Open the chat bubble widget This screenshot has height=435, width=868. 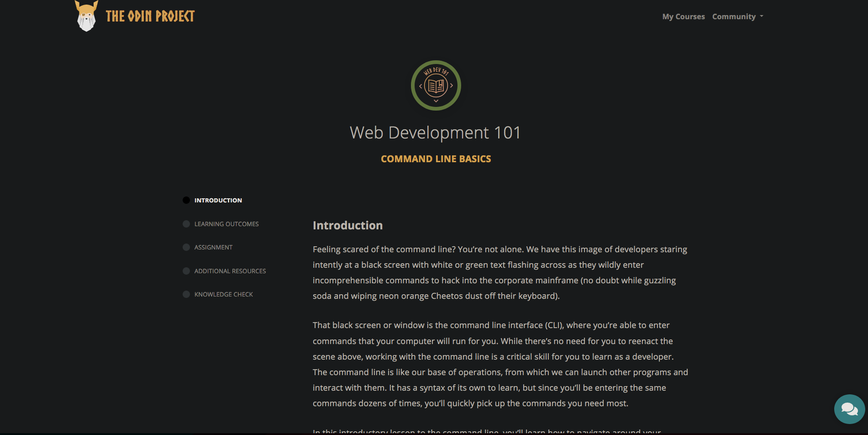point(849,409)
